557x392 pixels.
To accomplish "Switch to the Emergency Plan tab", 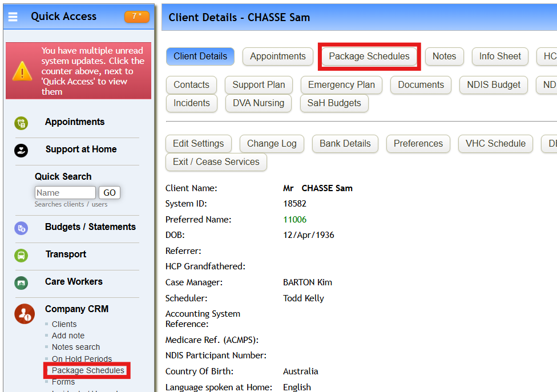I will pos(341,85).
